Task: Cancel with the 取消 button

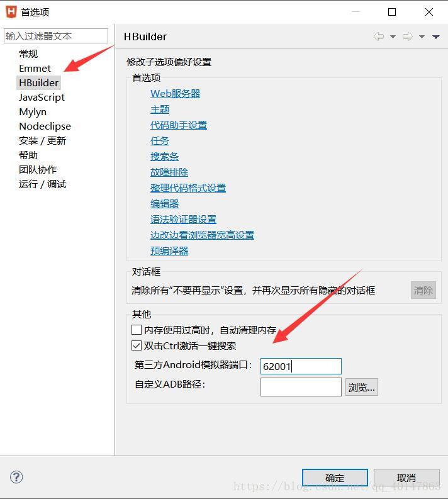Action: [406, 478]
